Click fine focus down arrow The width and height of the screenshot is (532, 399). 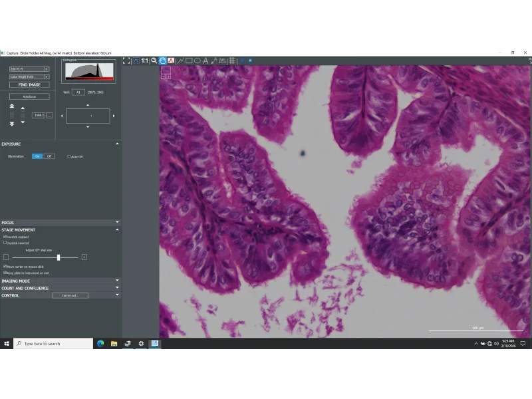point(23,122)
